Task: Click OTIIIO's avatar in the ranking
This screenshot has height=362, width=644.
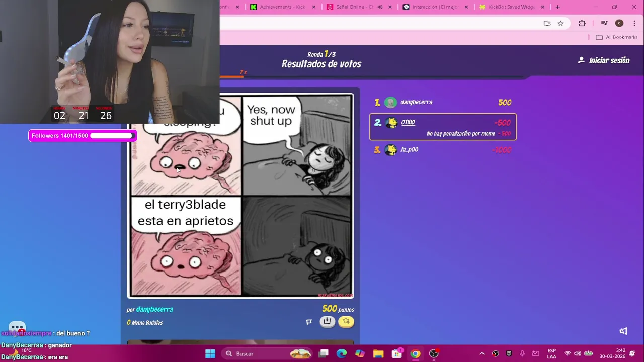Action: pos(391,123)
